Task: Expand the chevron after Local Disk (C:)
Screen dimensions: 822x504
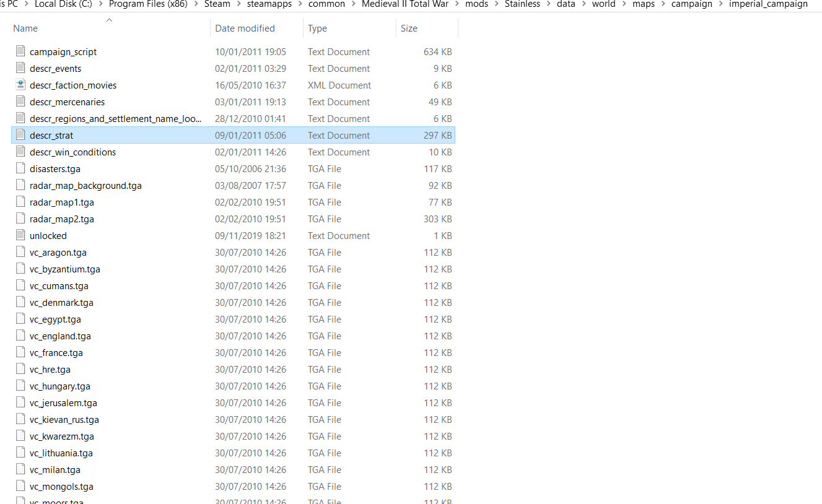Action: tap(101, 4)
